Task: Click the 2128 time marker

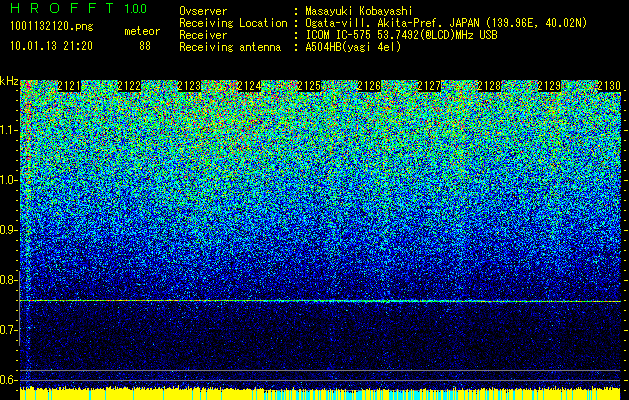Action: coord(489,86)
